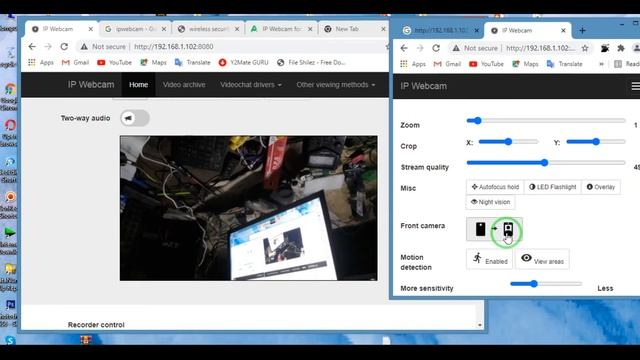
Task: Click IP Webcam brand link in left window
Action: click(x=91, y=85)
